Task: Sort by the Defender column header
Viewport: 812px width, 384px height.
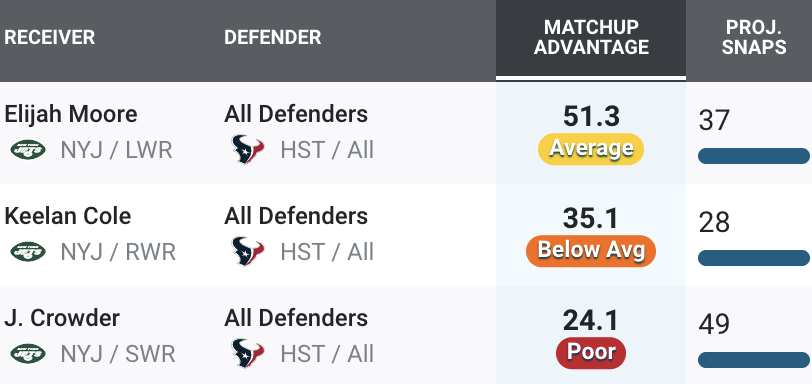Action: point(272,37)
